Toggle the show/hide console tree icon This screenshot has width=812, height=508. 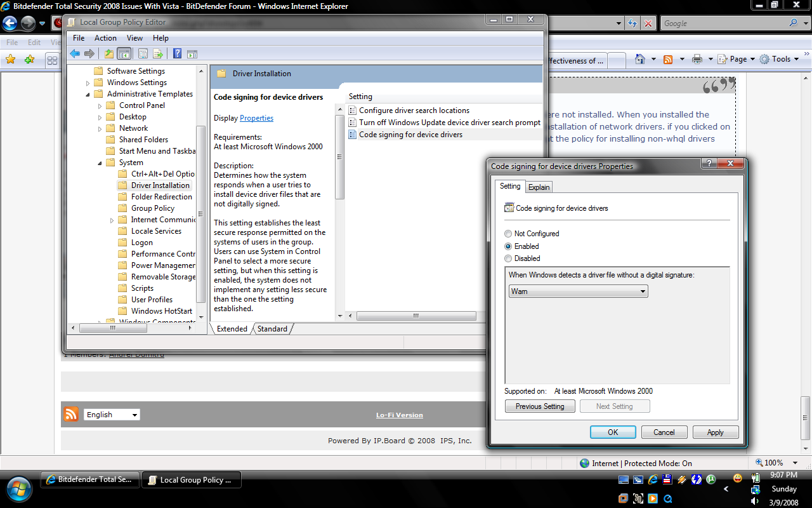[x=124, y=54]
